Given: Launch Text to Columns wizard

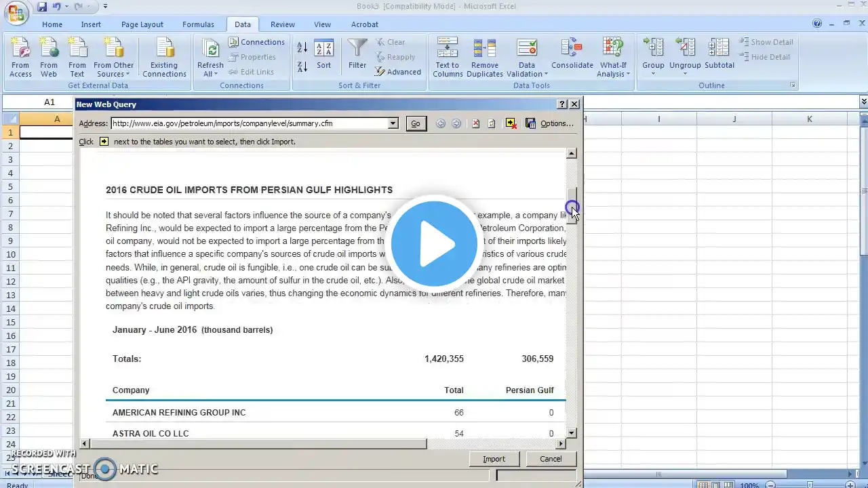Looking at the screenshot, I should coord(448,58).
